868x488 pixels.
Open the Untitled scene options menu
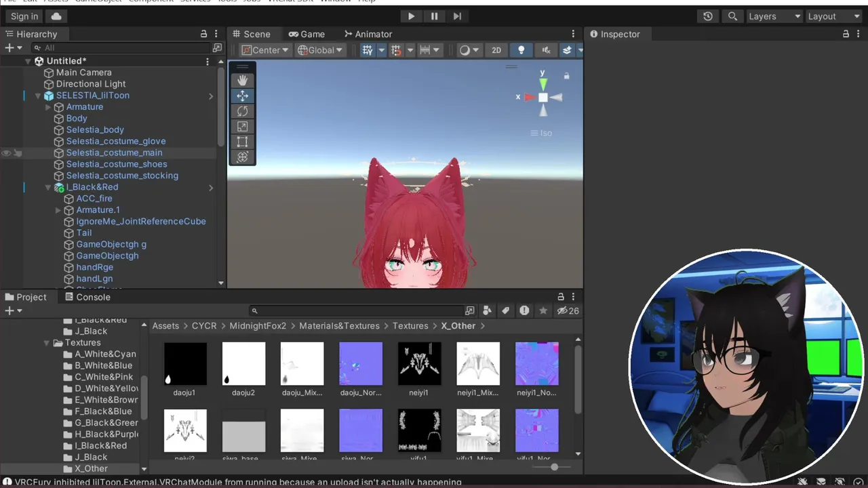(208, 61)
